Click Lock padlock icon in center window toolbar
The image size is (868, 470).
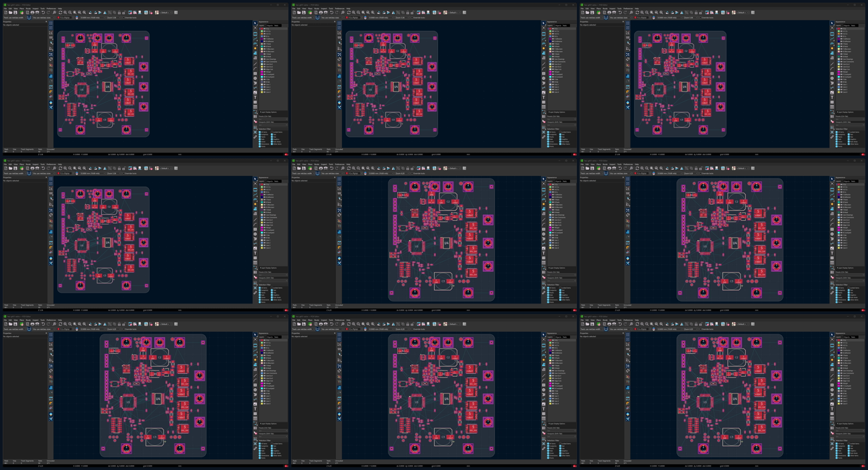point(407,168)
